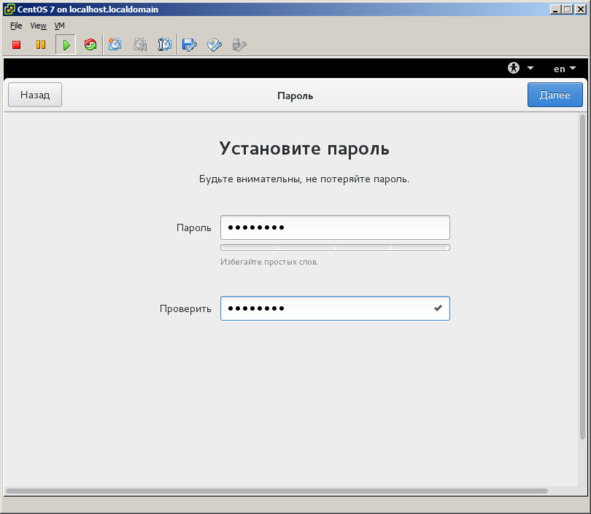Click the revert to snapshot icon
Image resolution: width=591 pixels, height=514 pixels.
coord(140,45)
